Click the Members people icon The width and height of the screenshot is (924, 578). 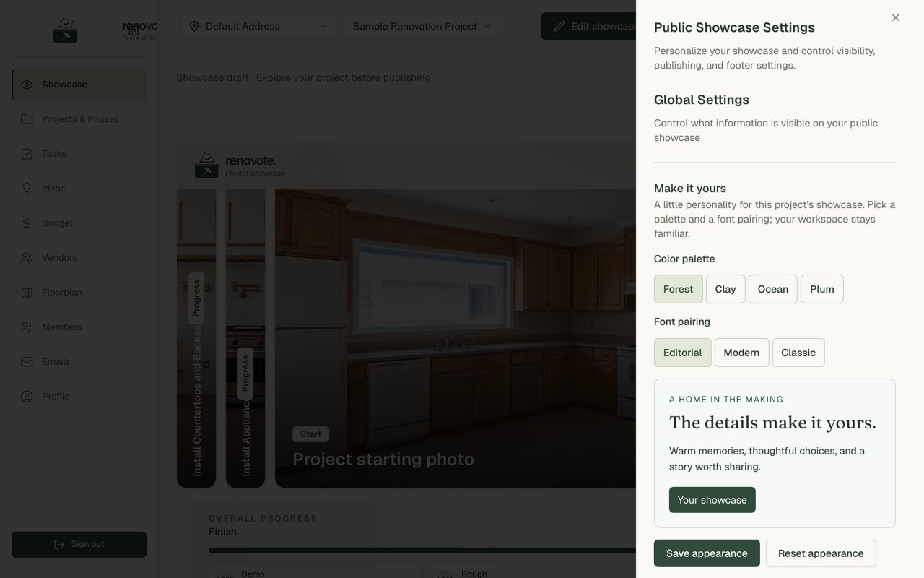(x=27, y=327)
